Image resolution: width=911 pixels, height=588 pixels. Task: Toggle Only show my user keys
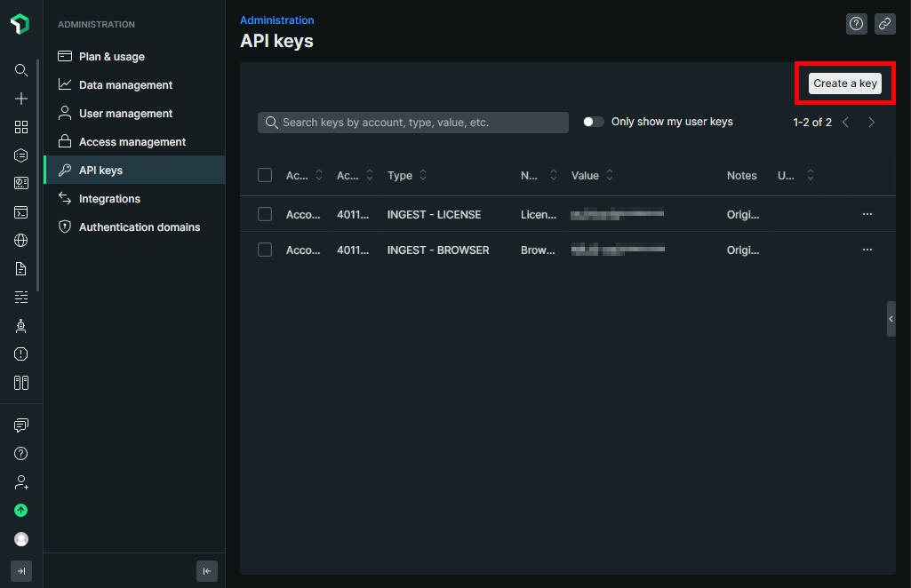tap(593, 122)
